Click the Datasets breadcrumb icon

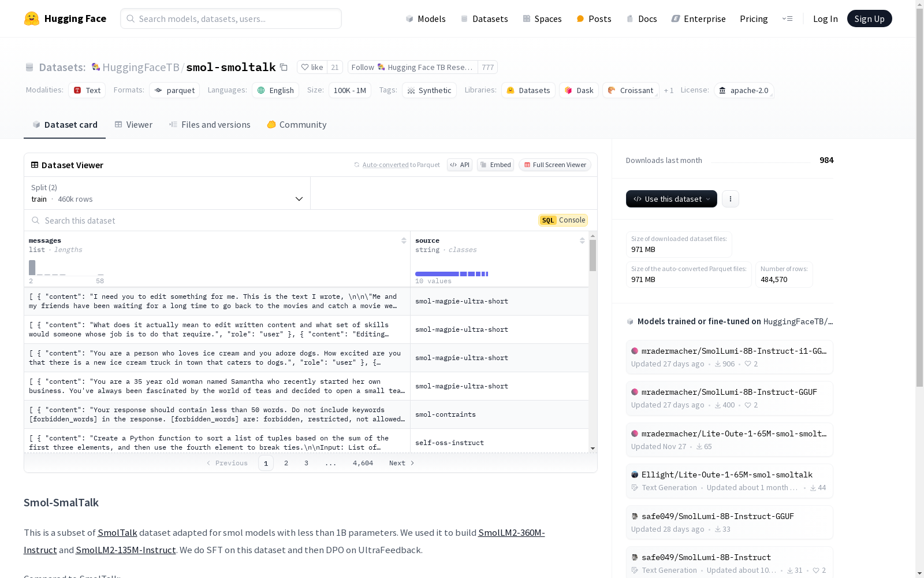point(29,68)
